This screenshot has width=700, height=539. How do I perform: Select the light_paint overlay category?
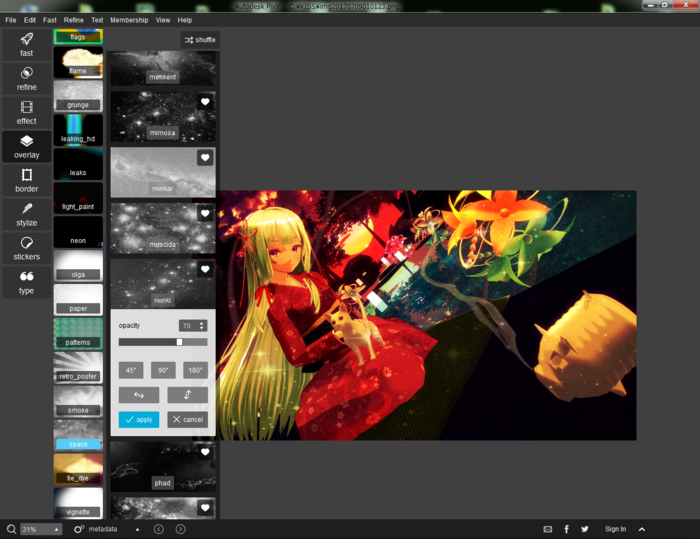(78, 198)
